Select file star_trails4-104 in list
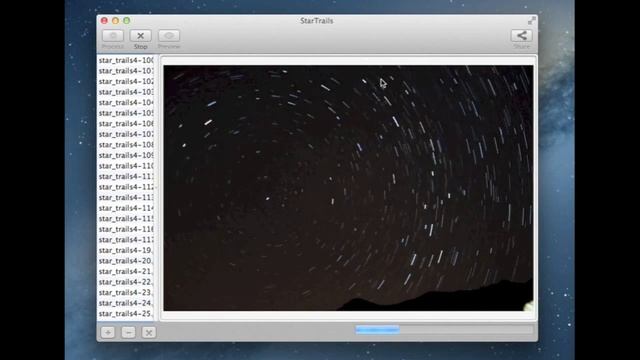 [126, 103]
